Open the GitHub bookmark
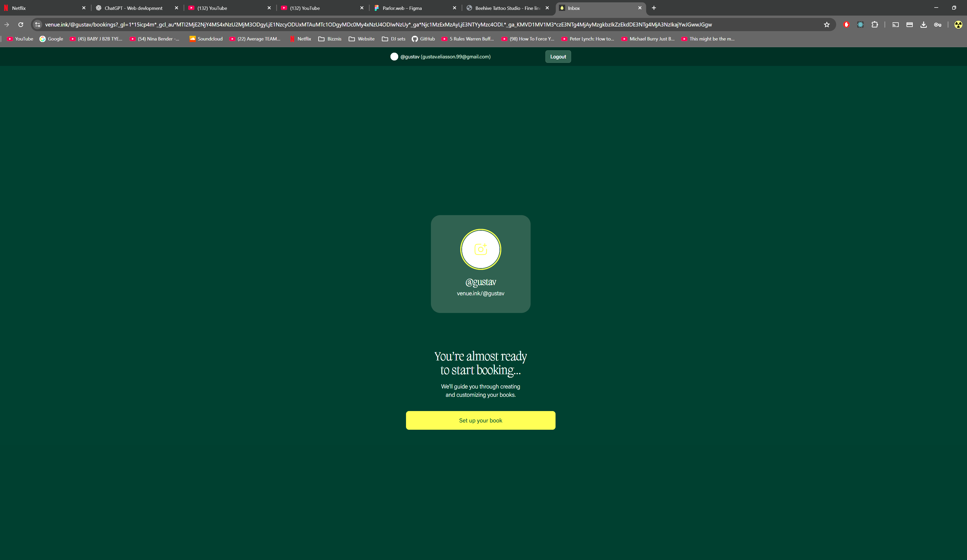The width and height of the screenshot is (967, 560). (x=423, y=39)
